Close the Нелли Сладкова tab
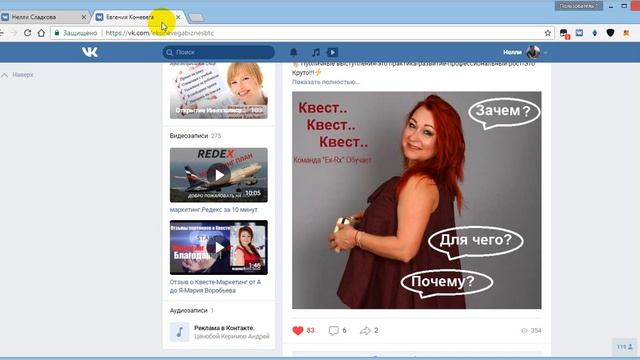This screenshot has height=360, width=640. click(x=84, y=17)
